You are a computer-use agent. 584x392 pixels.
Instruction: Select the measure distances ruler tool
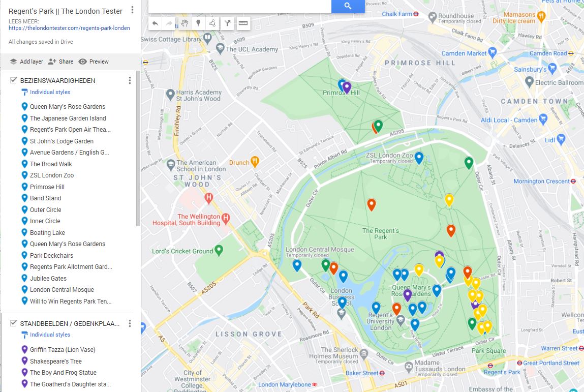click(x=243, y=23)
